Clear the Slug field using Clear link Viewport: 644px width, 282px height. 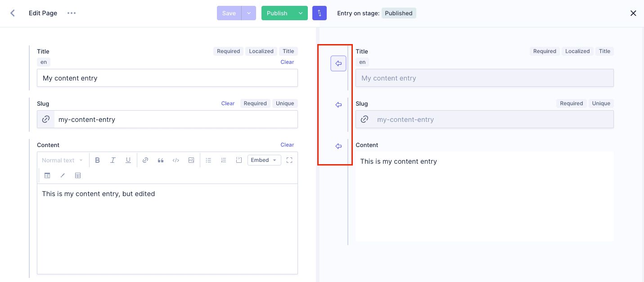228,103
